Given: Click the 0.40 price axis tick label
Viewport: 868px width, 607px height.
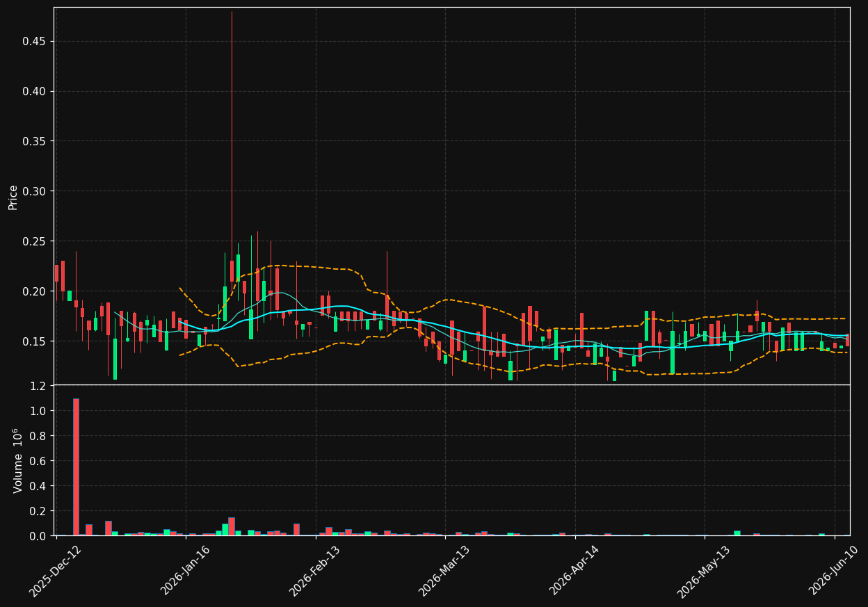Looking at the screenshot, I should 34,91.
